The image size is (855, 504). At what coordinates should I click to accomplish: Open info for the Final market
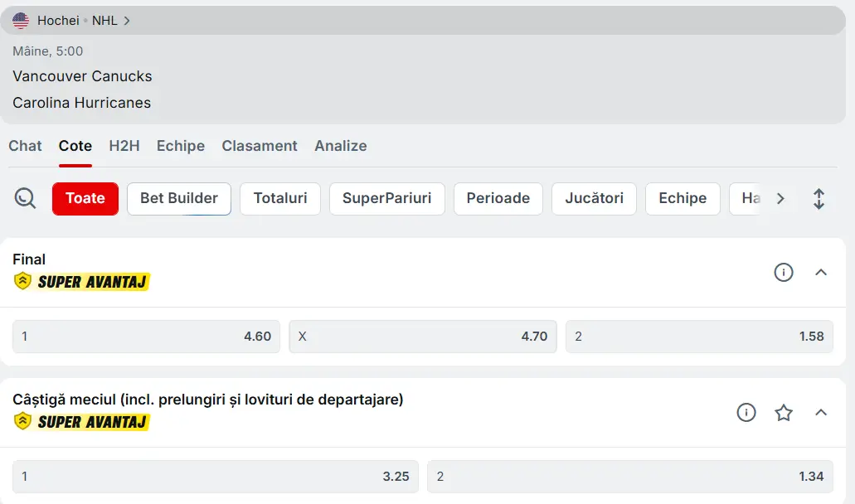[784, 273]
